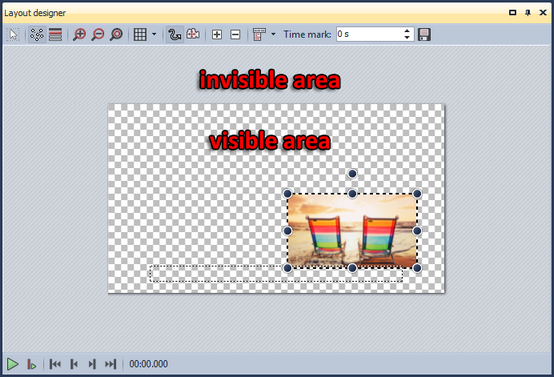Select the beach chairs image on canvas
This screenshot has width=554, height=377.
pyautogui.click(x=352, y=231)
